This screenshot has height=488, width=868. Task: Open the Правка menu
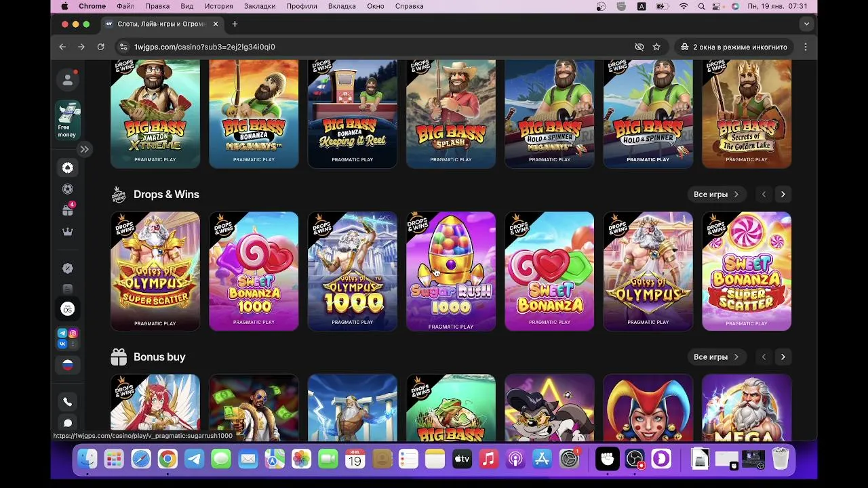pyautogui.click(x=157, y=6)
